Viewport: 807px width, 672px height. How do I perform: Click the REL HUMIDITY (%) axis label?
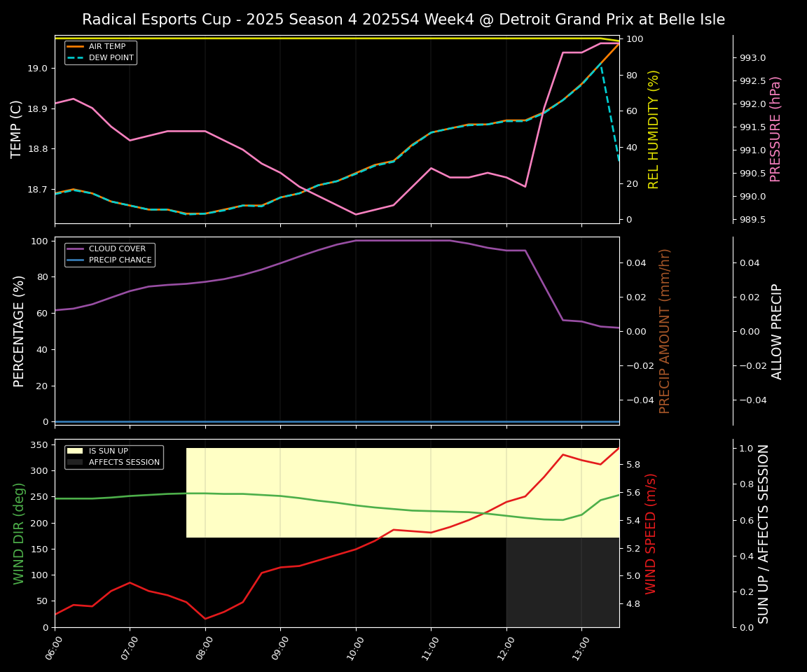pyautogui.click(x=654, y=129)
